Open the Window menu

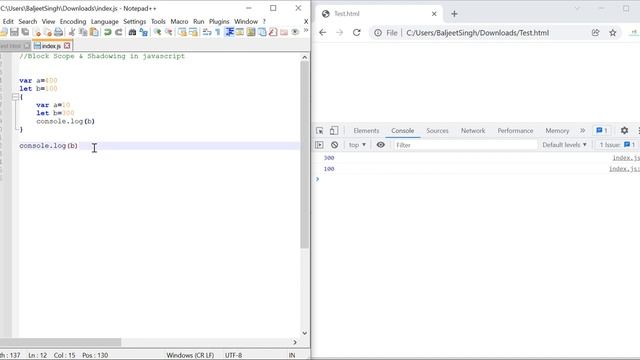pyautogui.click(x=246, y=21)
